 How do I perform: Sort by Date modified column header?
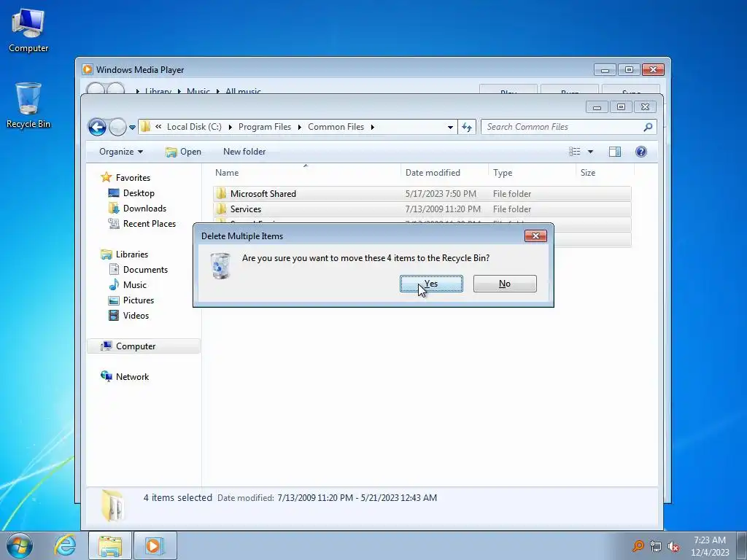point(444,172)
